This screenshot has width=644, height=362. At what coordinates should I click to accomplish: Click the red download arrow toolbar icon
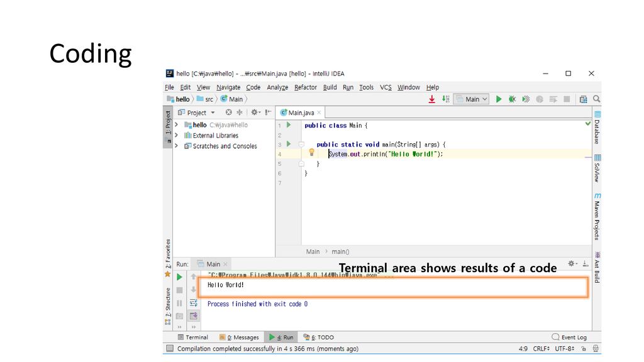[x=431, y=99]
